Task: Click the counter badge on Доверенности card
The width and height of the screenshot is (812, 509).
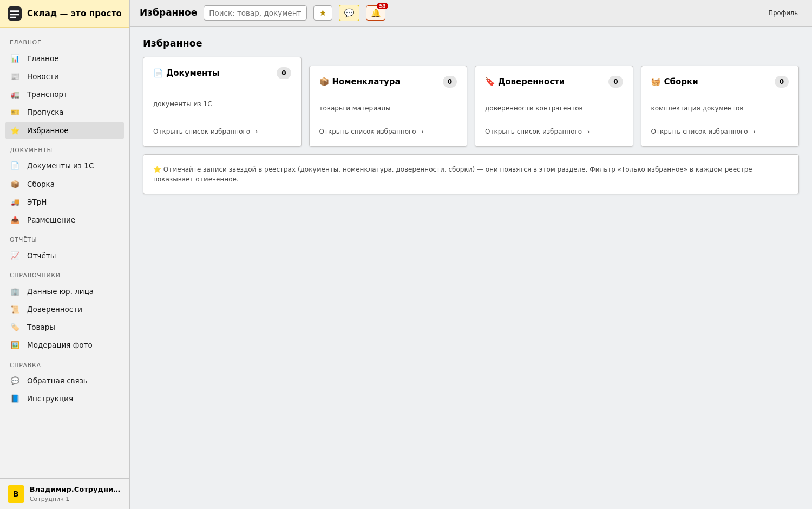Action: coord(615,82)
